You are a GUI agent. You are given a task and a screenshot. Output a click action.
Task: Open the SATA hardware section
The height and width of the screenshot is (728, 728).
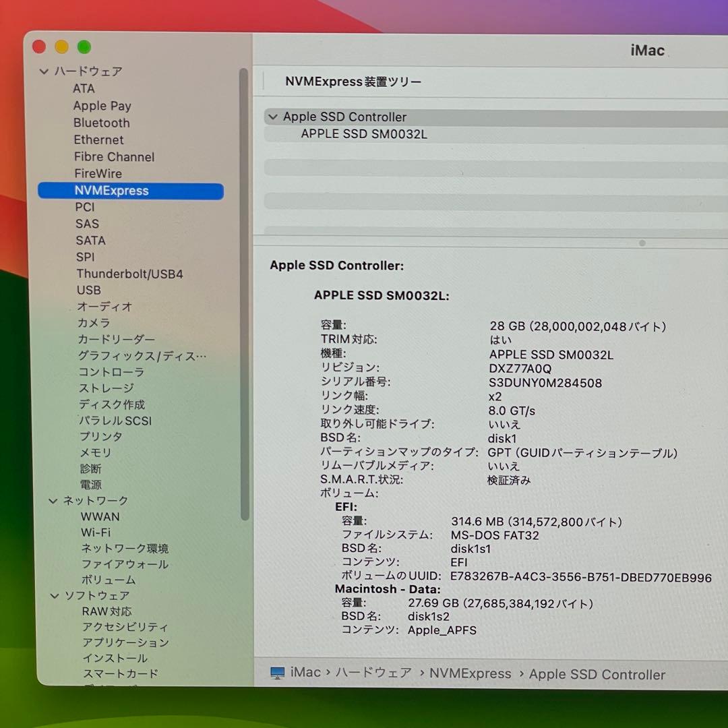(x=91, y=240)
